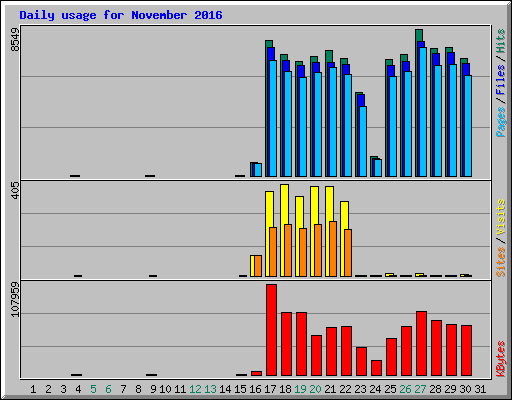Select the yellow Visits bar for day 16
Image resolution: width=512 pixels, height=400 pixels.
click(x=252, y=266)
